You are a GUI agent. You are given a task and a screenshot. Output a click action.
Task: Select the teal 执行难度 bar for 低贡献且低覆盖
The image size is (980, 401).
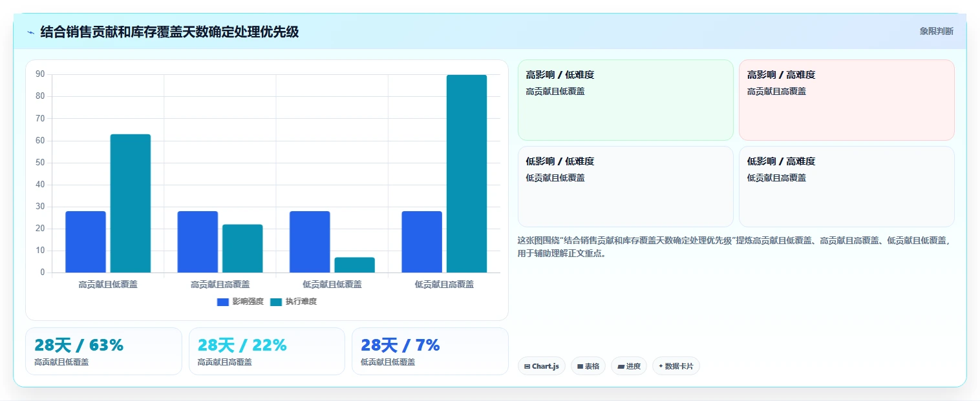click(x=354, y=265)
